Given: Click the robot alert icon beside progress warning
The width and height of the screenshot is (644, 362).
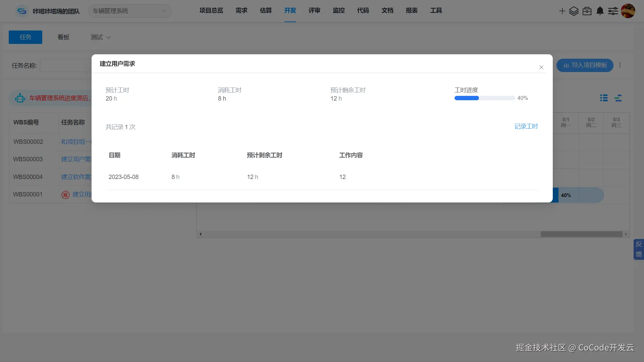Looking at the screenshot, I should click(x=20, y=98).
